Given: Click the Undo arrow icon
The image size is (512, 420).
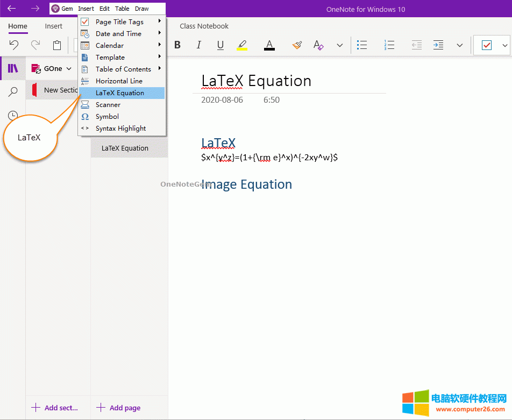Looking at the screenshot, I should pyautogui.click(x=14, y=45).
